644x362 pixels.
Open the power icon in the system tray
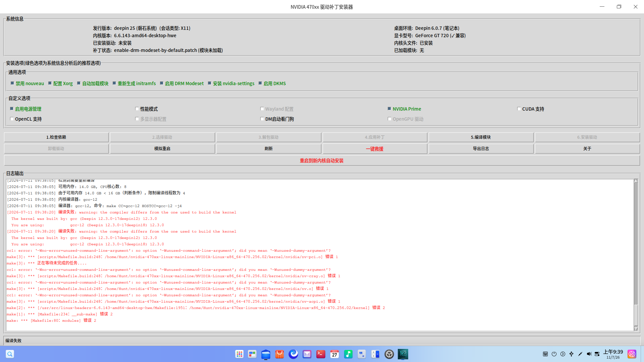(x=554, y=354)
